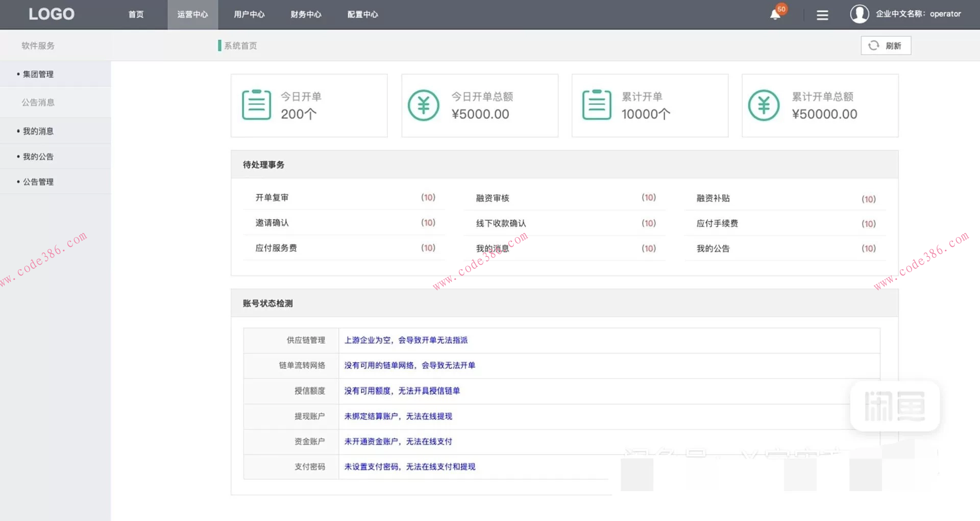Click the hamburger menu icon in header
Viewport: 980px width, 521px height.
pos(822,15)
